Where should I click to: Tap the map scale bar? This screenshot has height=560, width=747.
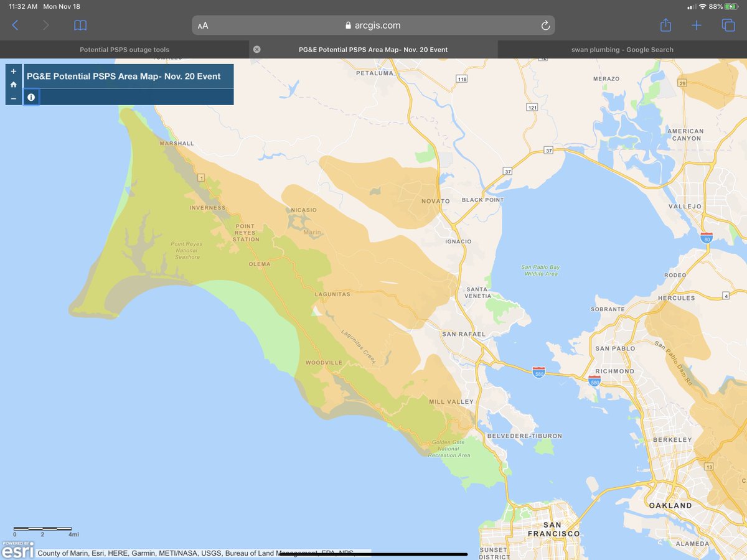(x=45, y=531)
